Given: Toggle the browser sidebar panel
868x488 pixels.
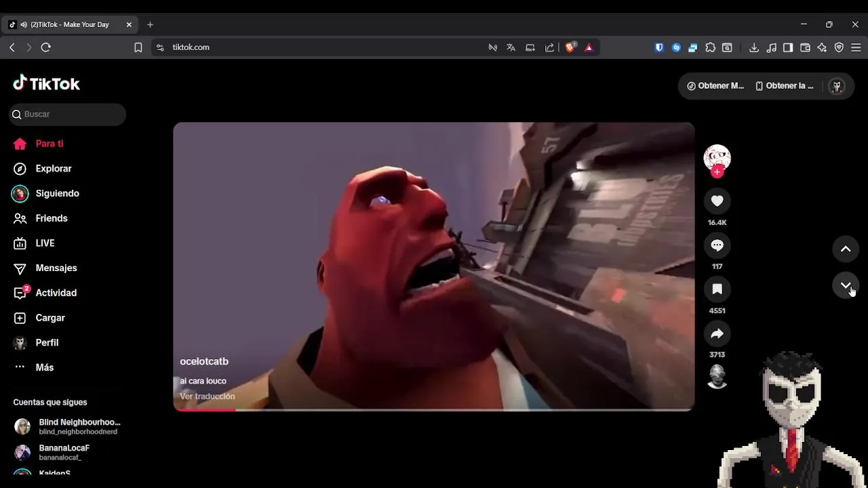Looking at the screenshot, I should tap(788, 47).
